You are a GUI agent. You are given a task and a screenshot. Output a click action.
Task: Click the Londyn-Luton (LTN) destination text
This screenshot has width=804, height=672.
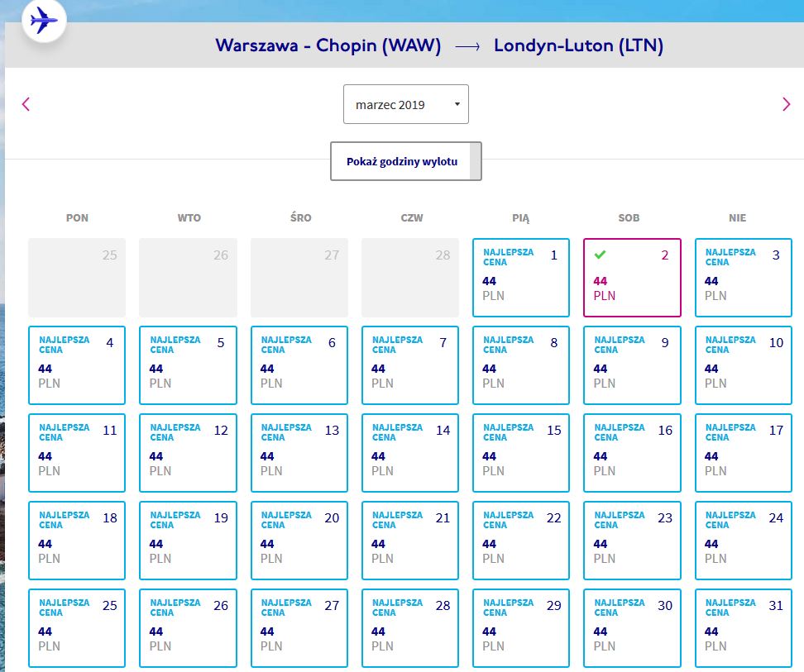point(578,45)
